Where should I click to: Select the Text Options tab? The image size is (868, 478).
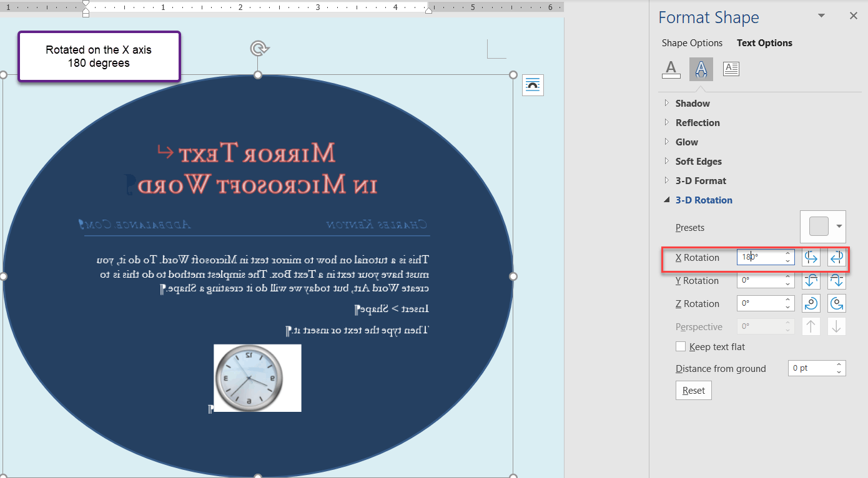pos(764,43)
